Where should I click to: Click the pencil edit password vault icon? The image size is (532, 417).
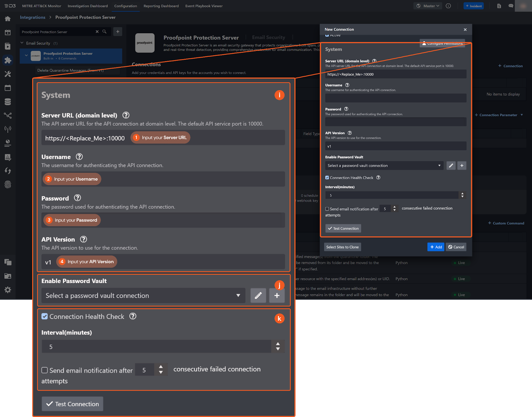point(451,165)
